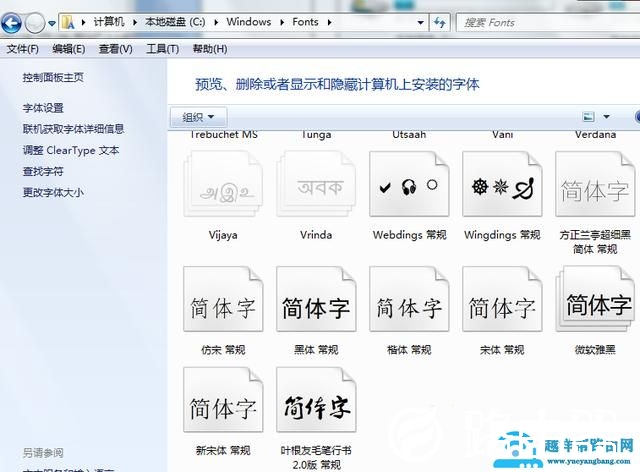
Task: Open the 帮助(H) menu
Action: [210, 49]
